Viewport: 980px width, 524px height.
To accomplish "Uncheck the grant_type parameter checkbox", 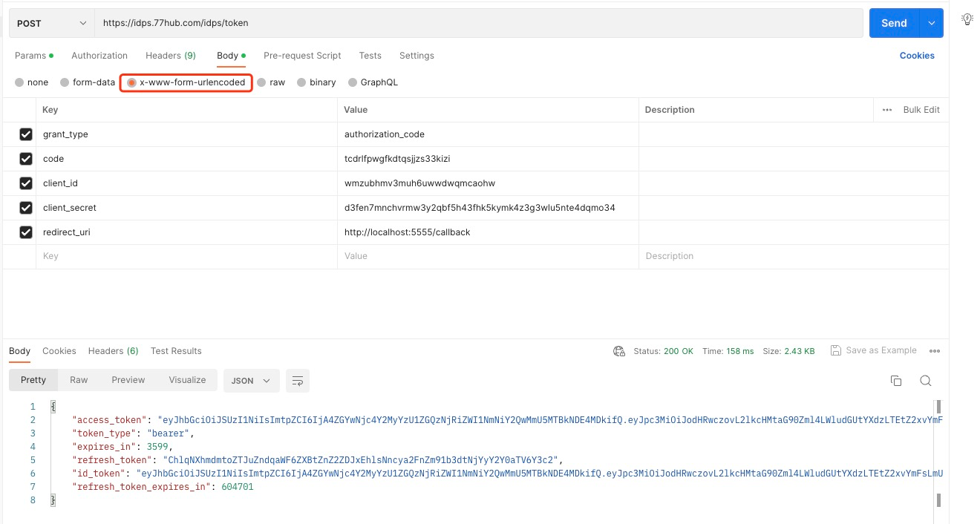I will click(26, 134).
